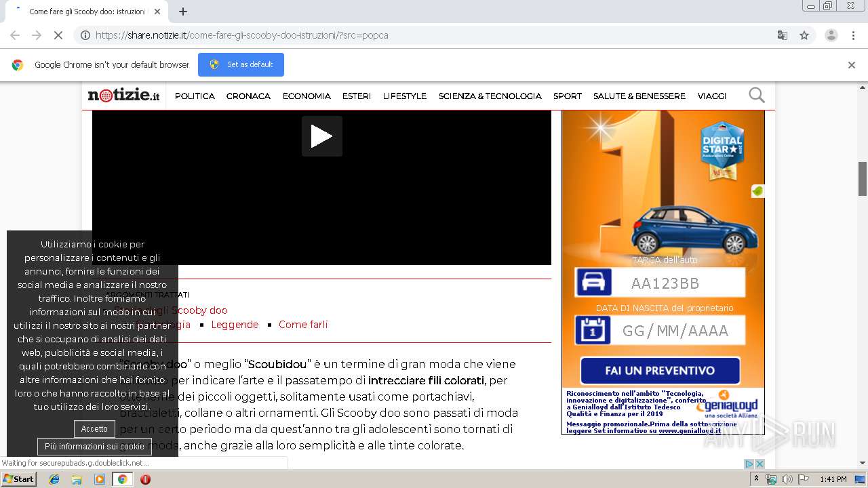
Task: Go back to previous page
Action: 15,35
